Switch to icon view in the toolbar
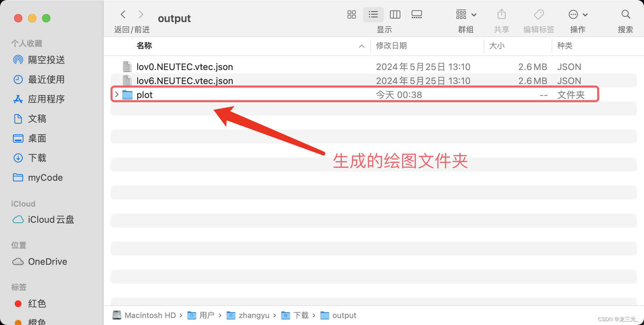644x325 pixels. coord(351,14)
